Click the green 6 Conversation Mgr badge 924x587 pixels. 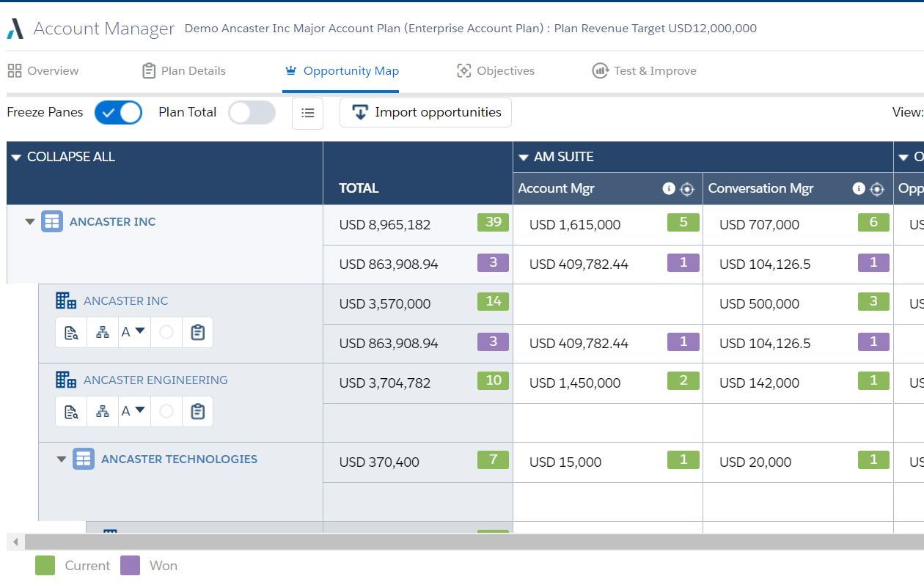(873, 222)
